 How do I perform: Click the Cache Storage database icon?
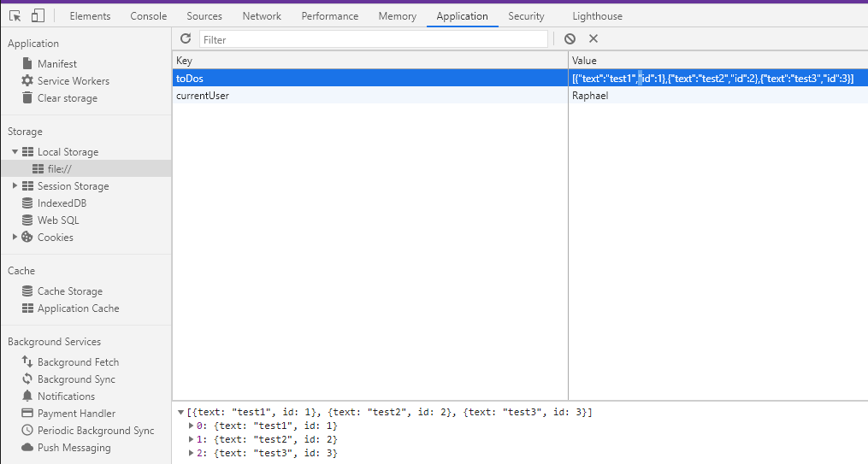click(27, 291)
